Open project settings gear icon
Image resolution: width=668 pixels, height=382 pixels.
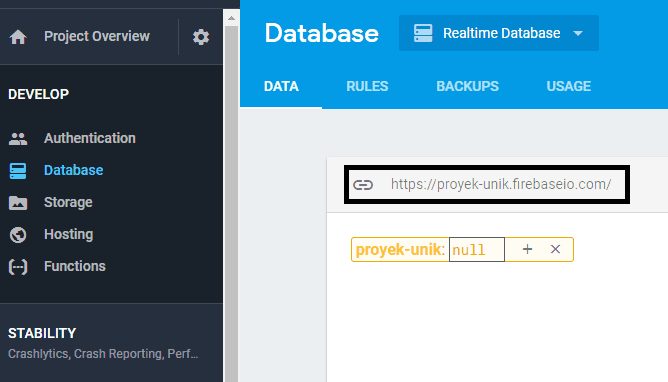point(201,37)
